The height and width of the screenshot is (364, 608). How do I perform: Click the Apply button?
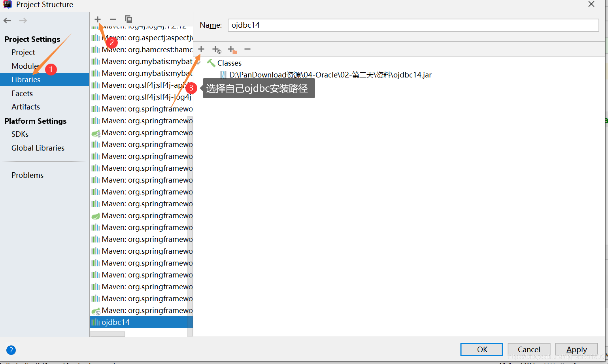coord(576,349)
